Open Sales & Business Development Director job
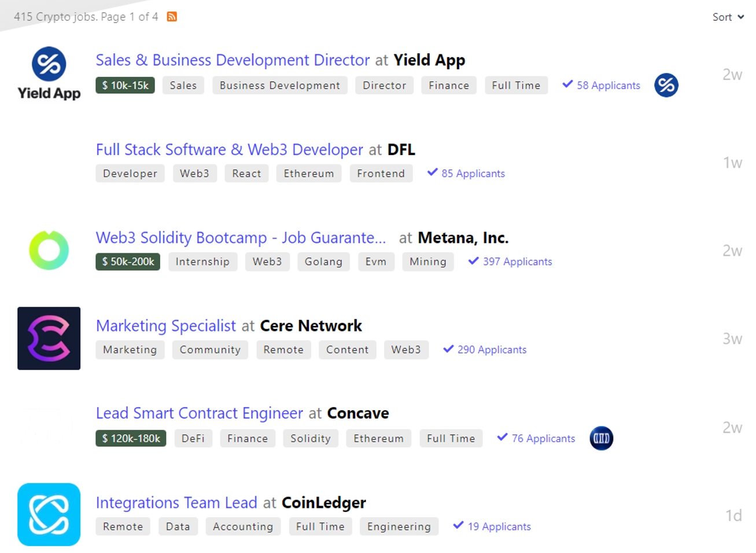This screenshot has height=553, width=756. [233, 60]
